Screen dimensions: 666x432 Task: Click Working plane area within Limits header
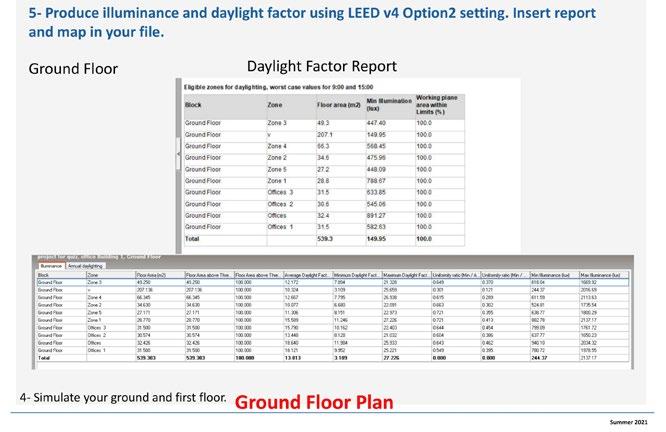point(440,105)
